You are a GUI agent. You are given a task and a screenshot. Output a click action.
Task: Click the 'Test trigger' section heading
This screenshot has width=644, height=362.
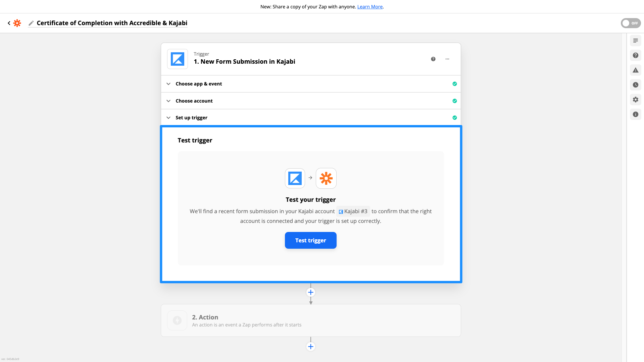click(195, 140)
